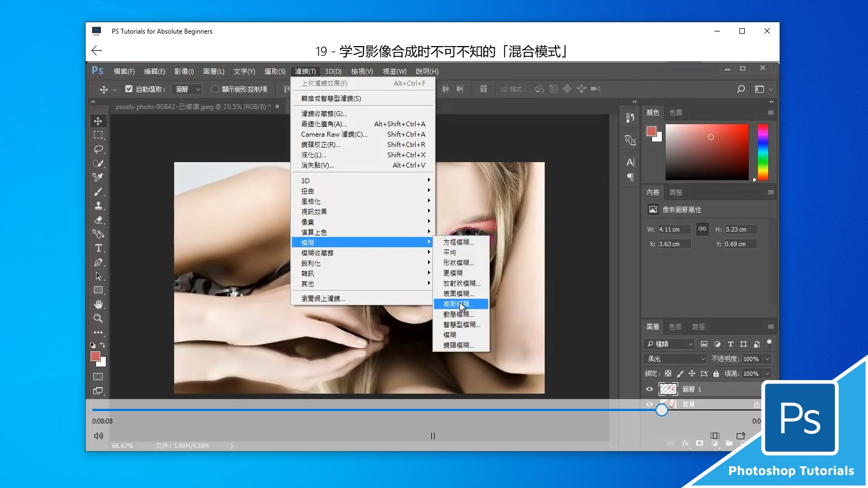Screen dimensions: 868x488
Task: Open the 柔光 blend mode dropdown
Action: pos(676,359)
